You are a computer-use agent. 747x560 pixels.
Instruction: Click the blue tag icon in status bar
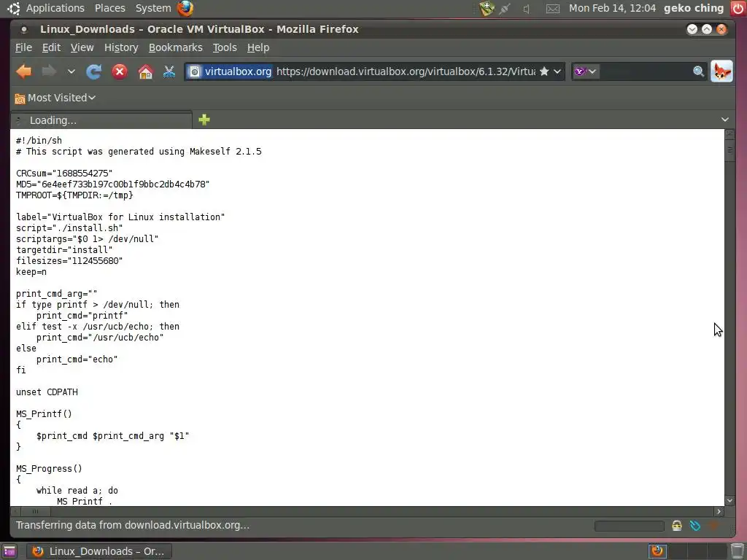(695, 526)
